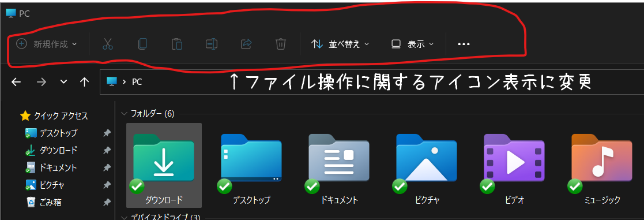
Task: Click the pin icon beside sidebar ドキュメント
Action: (107, 167)
